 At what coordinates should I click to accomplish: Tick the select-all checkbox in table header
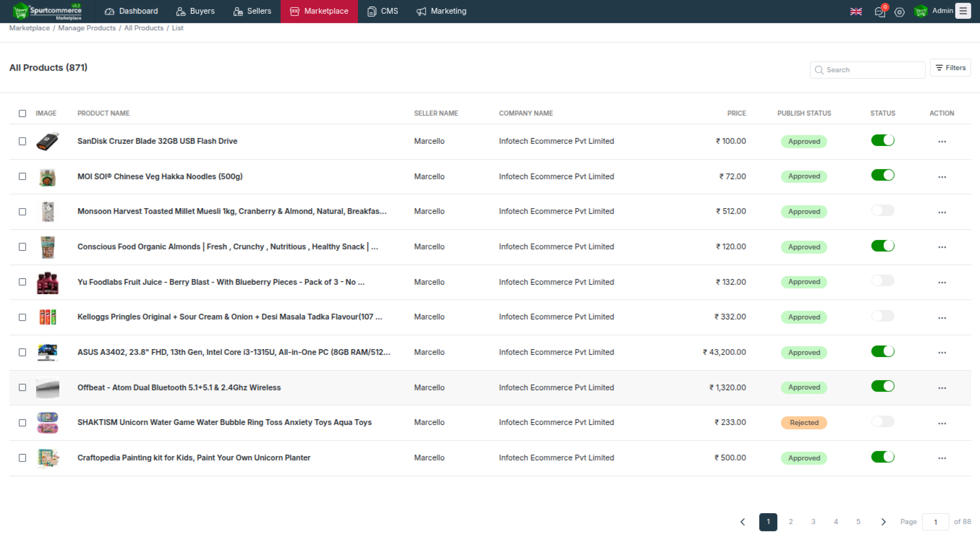click(x=22, y=113)
